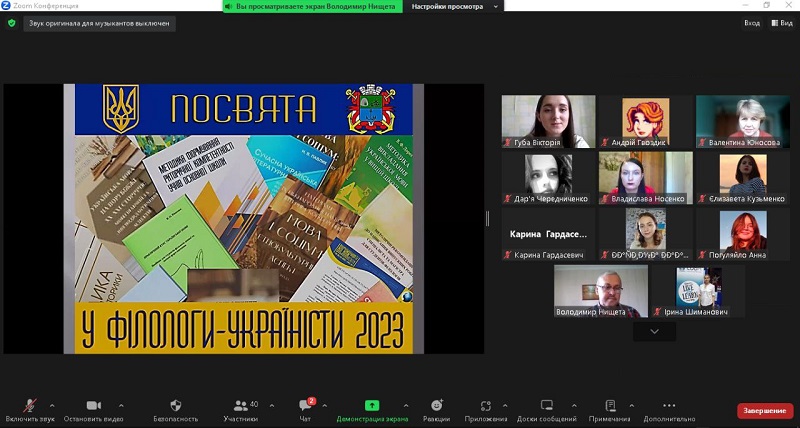Open the Реакции smiley icon

pos(437,406)
